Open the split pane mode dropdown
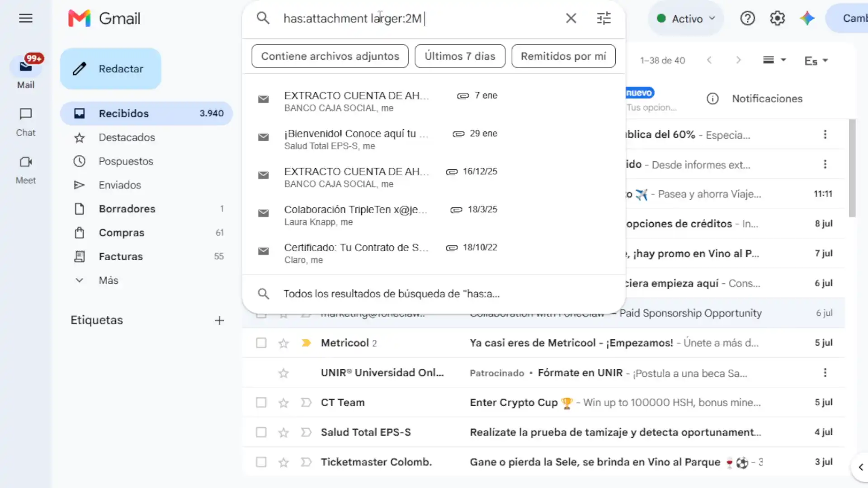868x488 pixels. click(774, 60)
